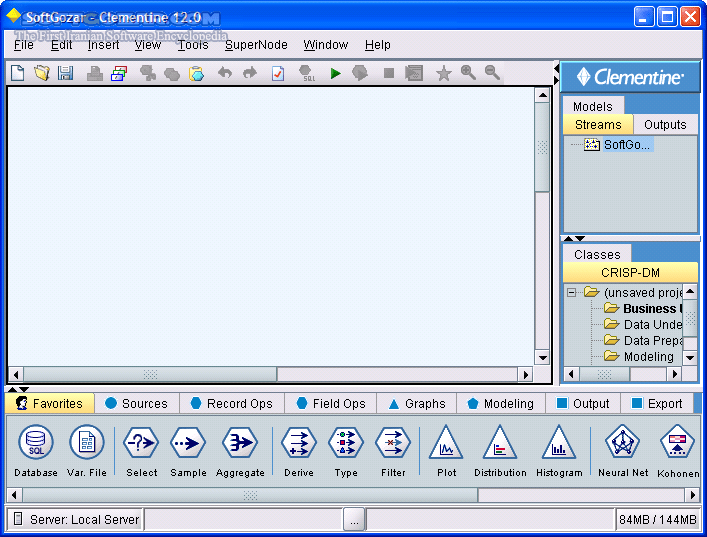Open the View menu
Image resolution: width=707 pixels, height=537 pixels.
click(147, 45)
